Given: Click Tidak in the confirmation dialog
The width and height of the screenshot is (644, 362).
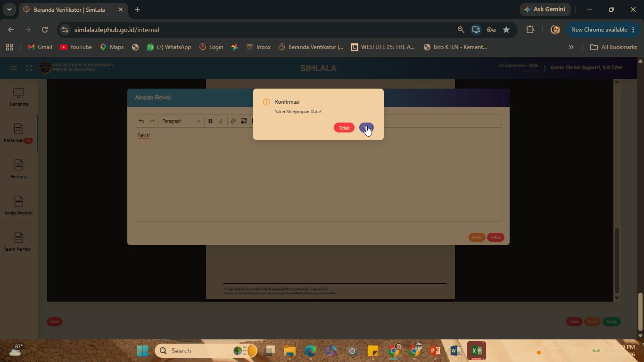Looking at the screenshot, I should coord(344,128).
